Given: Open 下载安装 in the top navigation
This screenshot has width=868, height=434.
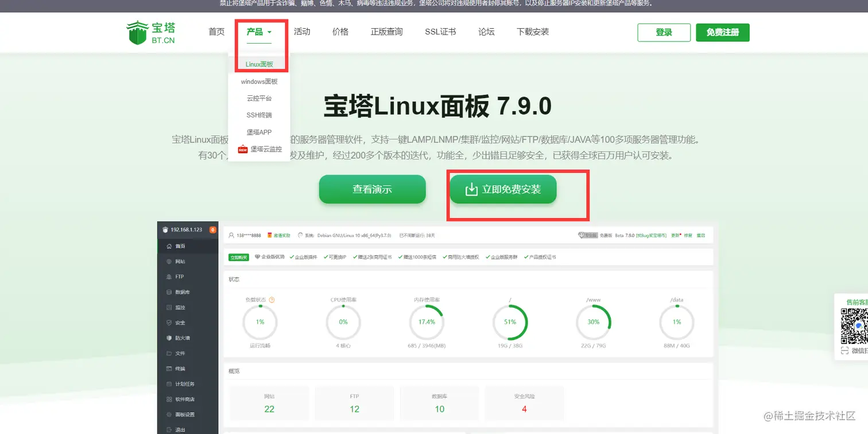Looking at the screenshot, I should pyautogui.click(x=533, y=32).
